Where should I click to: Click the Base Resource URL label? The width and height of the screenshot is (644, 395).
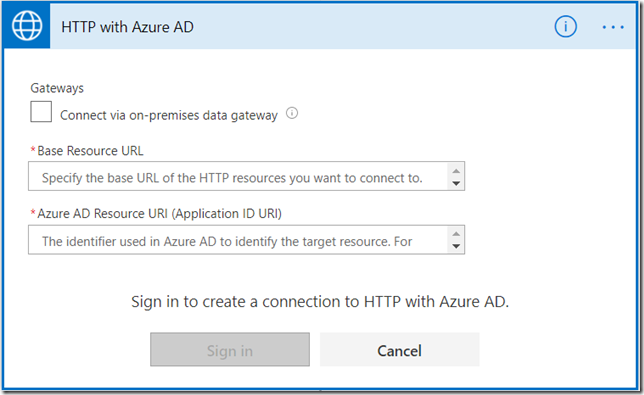(x=90, y=151)
